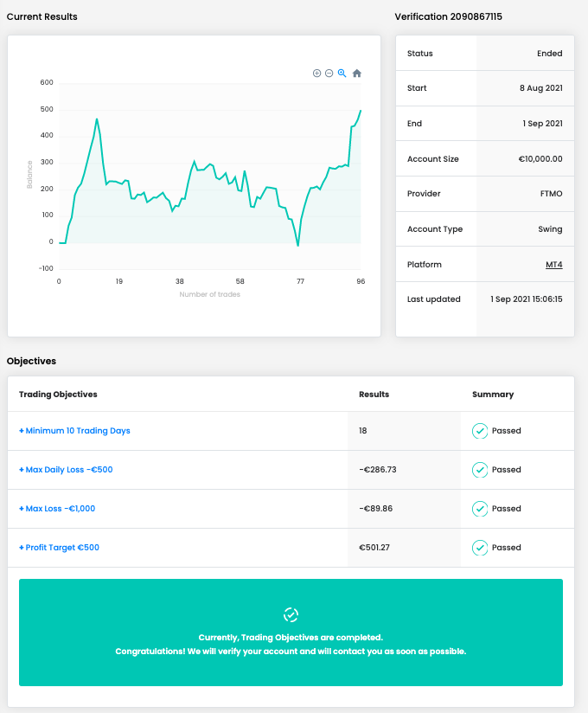Click the daily loss result -€286.73
The image size is (588, 713).
(378, 470)
